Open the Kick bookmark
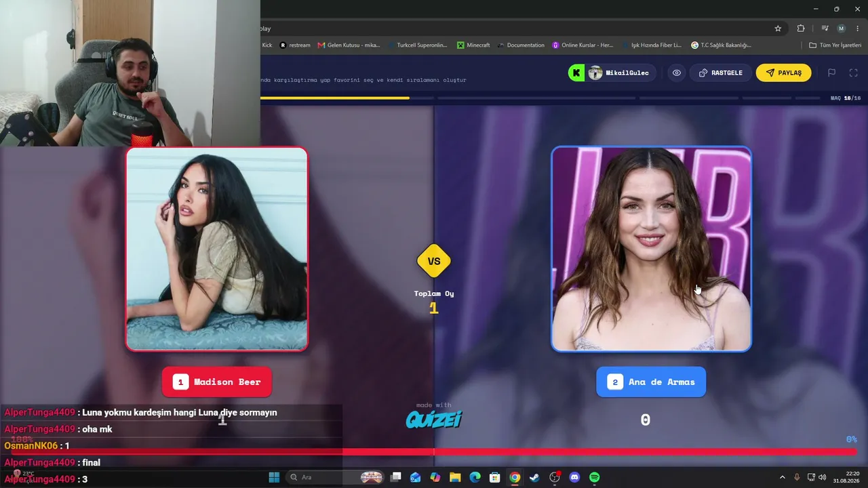This screenshot has height=488, width=868. [x=267, y=45]
